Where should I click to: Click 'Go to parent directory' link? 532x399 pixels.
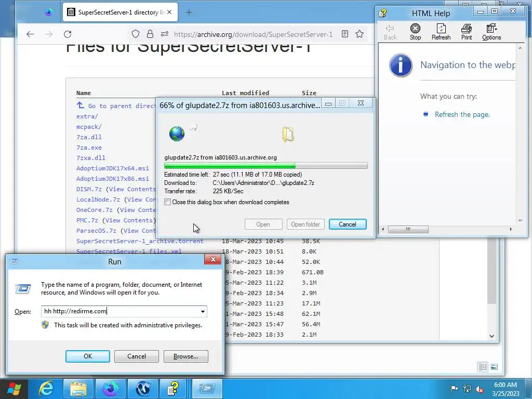116,106
